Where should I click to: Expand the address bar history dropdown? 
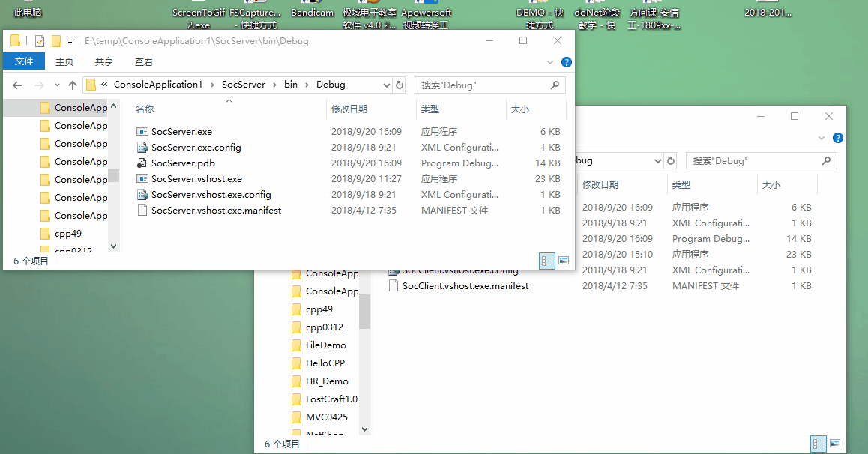pos(387,85)
